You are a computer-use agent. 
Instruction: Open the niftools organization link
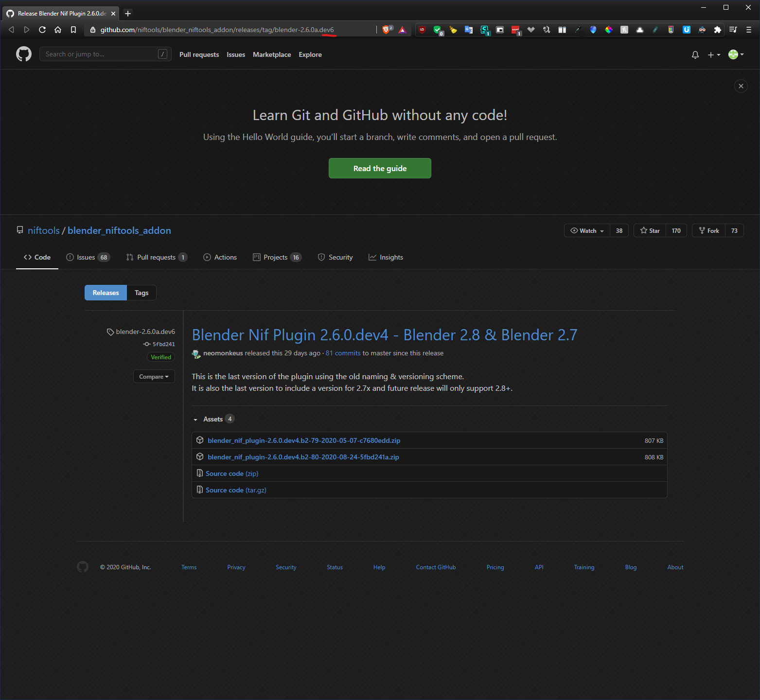[x=44, y=230]
